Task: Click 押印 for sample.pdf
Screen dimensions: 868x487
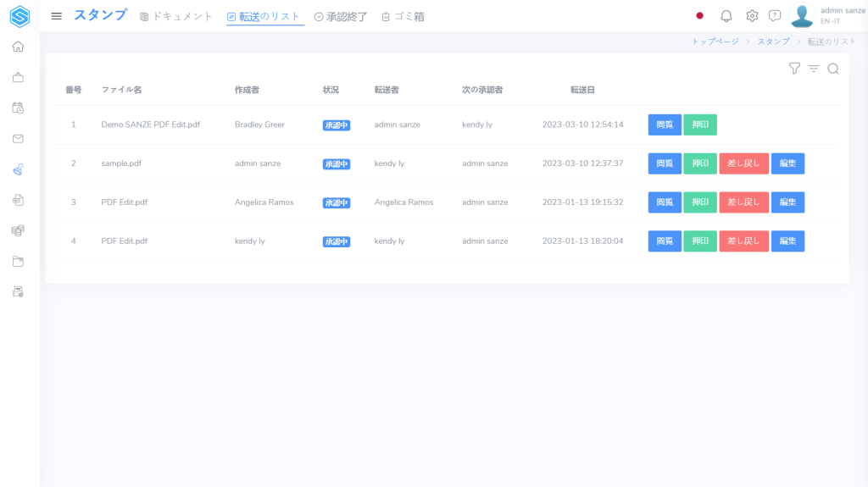Action: pos(700,163)
